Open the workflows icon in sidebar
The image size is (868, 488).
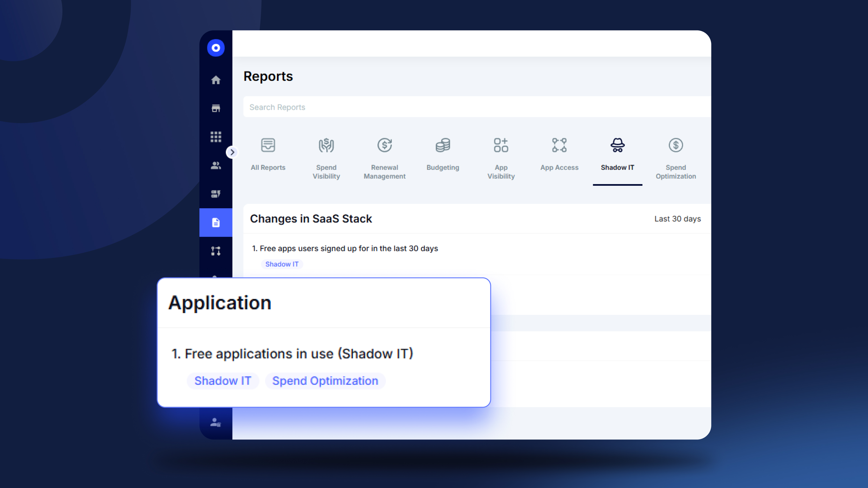[x=216, y=251]
